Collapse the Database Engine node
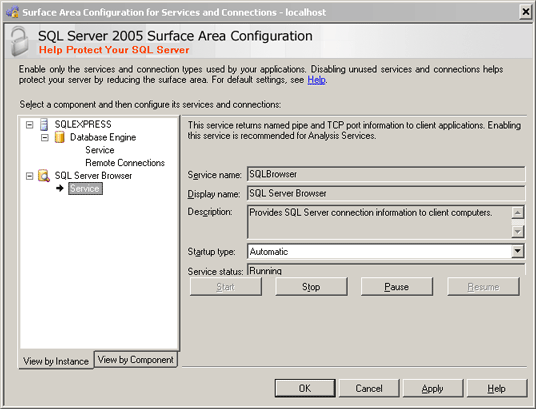The width and height of the screenshot is (536, 409). 45,137
